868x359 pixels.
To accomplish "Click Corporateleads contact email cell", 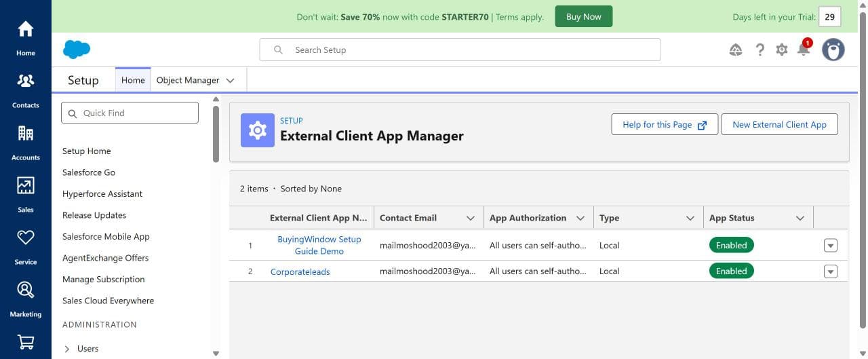I will (428, 271).
